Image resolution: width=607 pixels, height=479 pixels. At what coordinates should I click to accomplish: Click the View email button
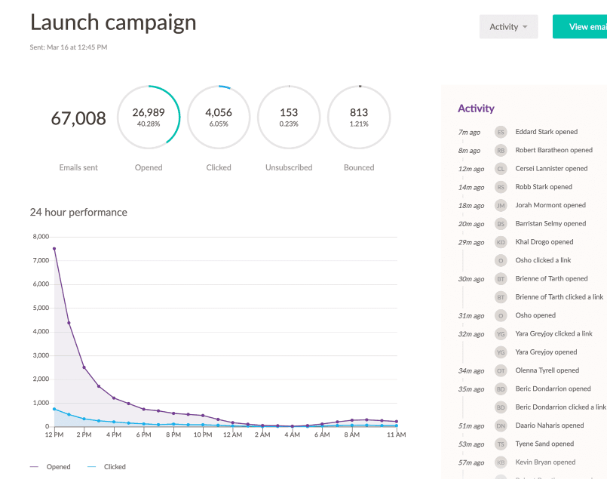[580, 27]
